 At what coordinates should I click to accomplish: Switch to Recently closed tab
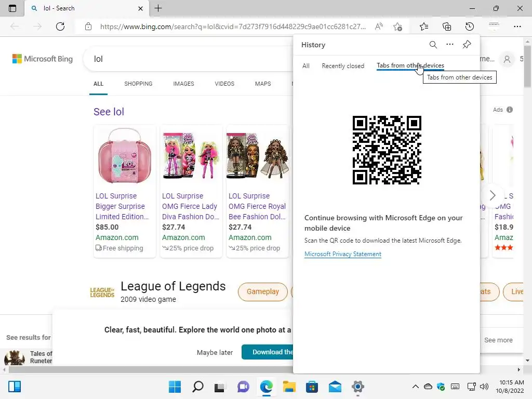343,66
